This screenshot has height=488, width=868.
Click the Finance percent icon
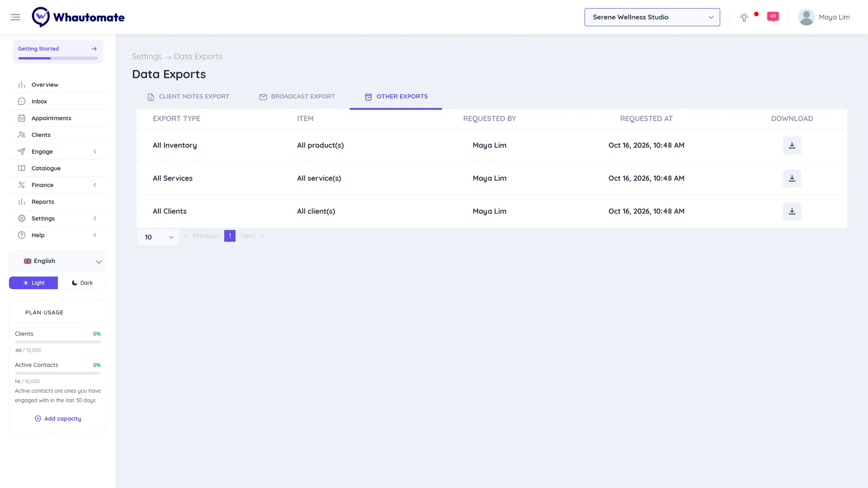(x=22, y=185)
